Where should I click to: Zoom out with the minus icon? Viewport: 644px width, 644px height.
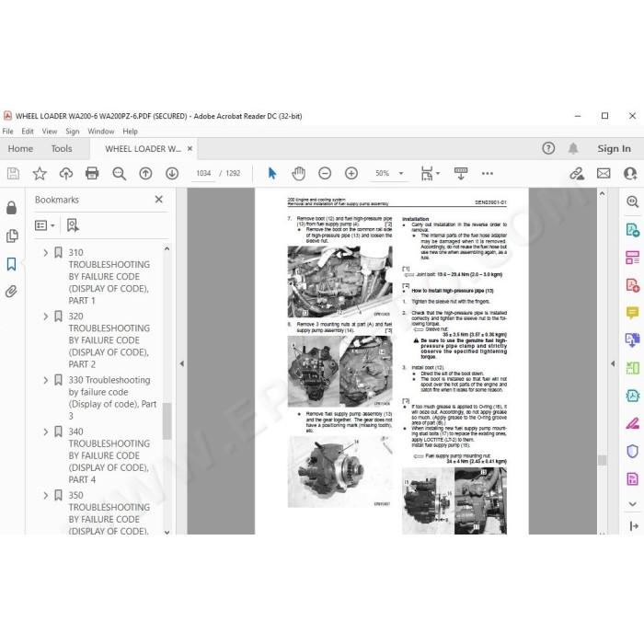[x=325, y=173]
